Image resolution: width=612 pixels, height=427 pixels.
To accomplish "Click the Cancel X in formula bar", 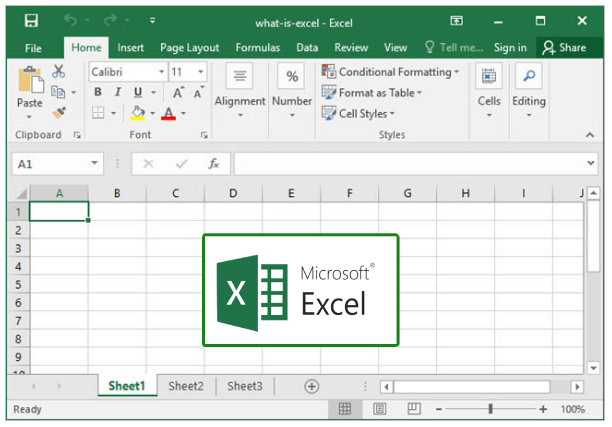I will point(148,164).
